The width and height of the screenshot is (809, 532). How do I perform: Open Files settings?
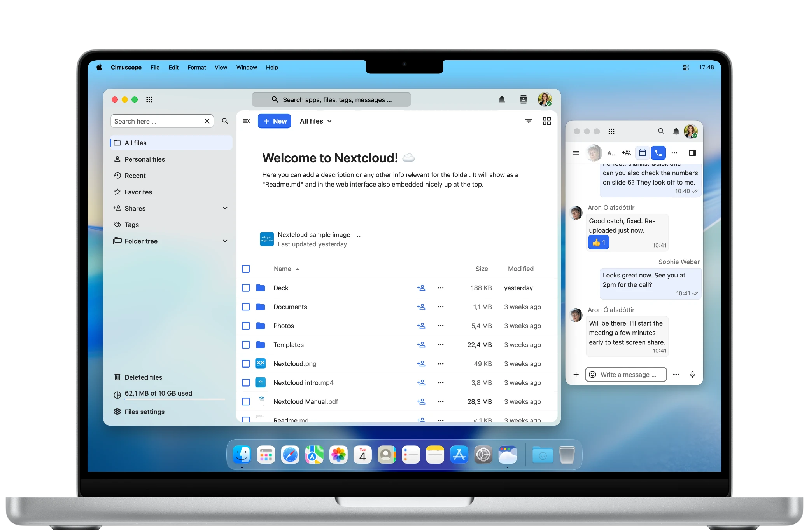click(x=171, y=412)
